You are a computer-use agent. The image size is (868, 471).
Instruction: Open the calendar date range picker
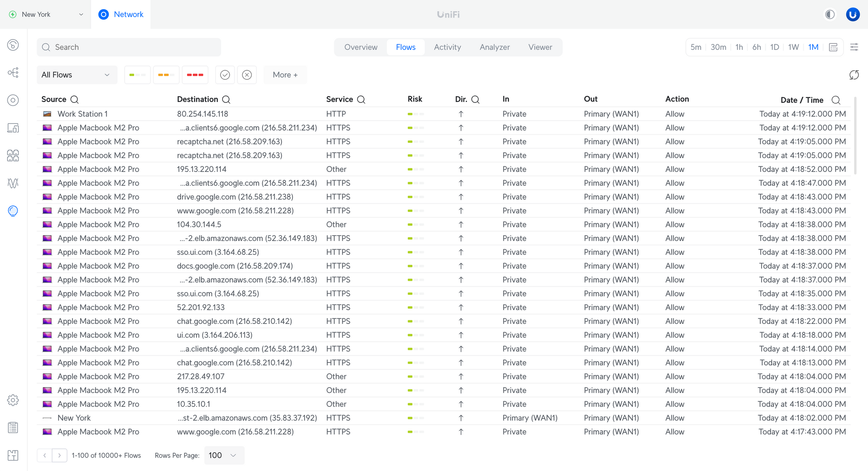[833, 47]
